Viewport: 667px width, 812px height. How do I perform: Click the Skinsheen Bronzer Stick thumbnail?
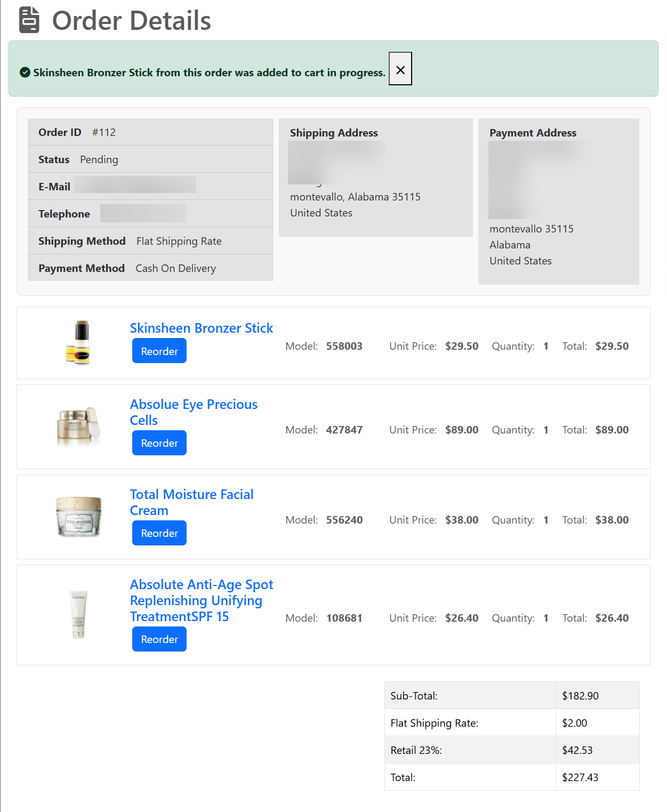tap(78, 342)
